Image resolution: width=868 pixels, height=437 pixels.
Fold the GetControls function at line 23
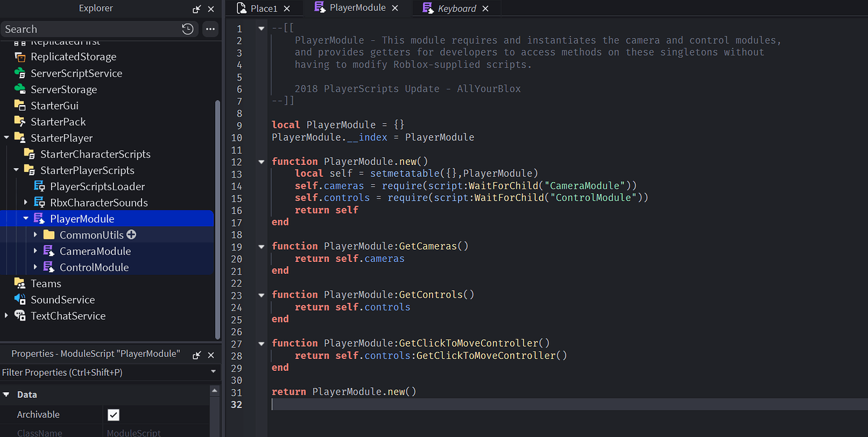click(261, 295)
